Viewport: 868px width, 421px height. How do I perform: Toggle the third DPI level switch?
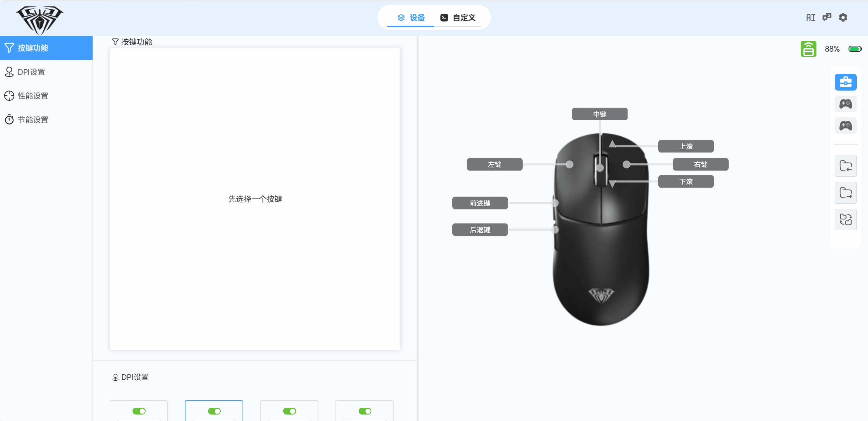pyautogui.click(x=290, y=411)
